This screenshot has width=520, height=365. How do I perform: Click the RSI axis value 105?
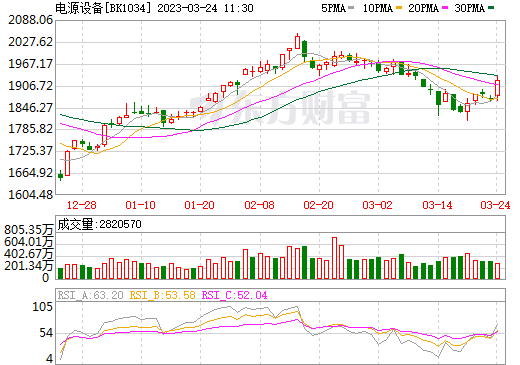(43, 307)
